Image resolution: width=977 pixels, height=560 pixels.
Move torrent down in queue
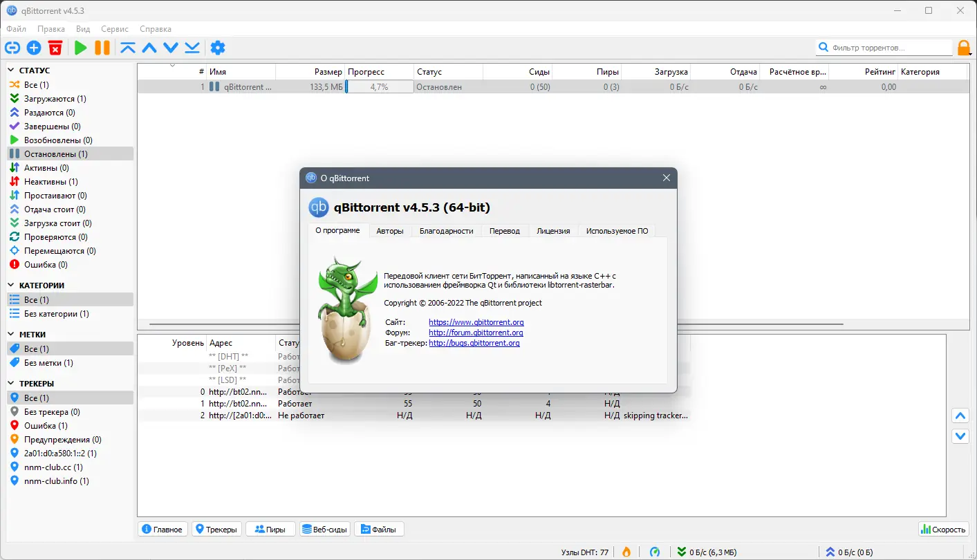tap(171, 48)
